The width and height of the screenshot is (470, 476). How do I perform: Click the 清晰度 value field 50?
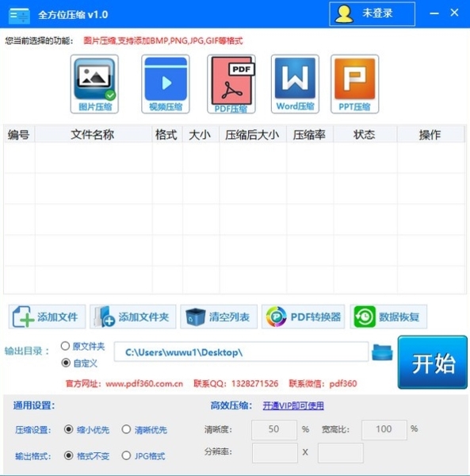[x=274, y=429]
